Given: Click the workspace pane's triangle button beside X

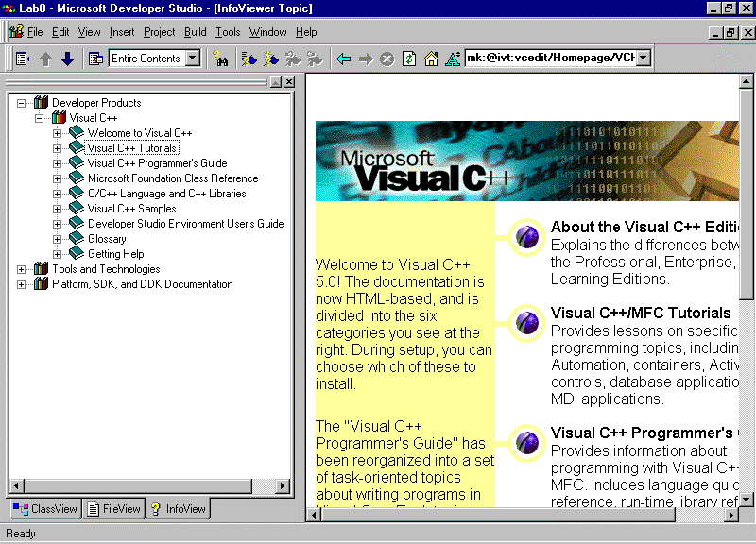Looking at the screenshot, I should pos(276,82).
